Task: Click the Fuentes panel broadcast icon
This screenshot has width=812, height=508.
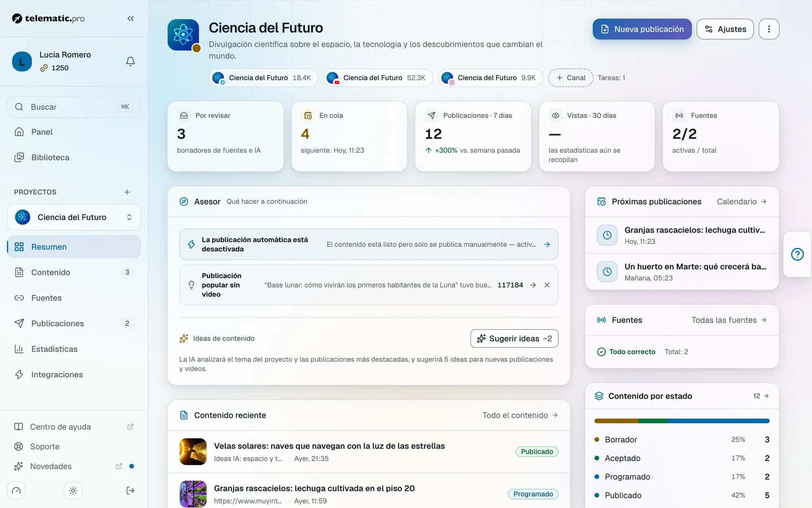Action: (x=601, y=320)
